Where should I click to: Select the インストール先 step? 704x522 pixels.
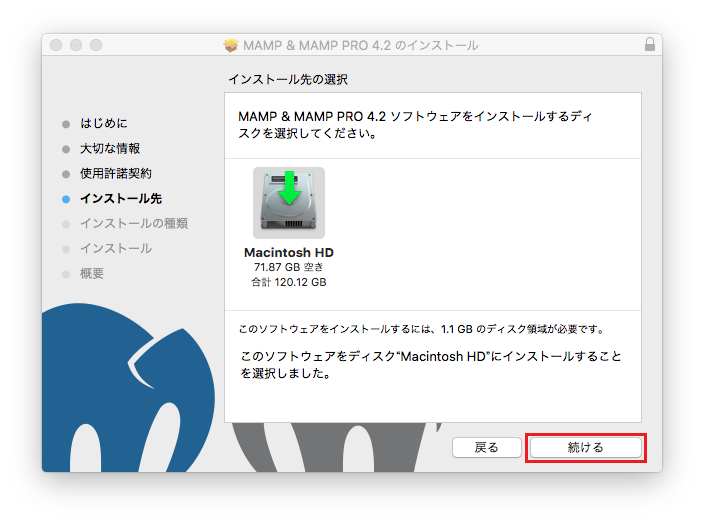[121, 199]
